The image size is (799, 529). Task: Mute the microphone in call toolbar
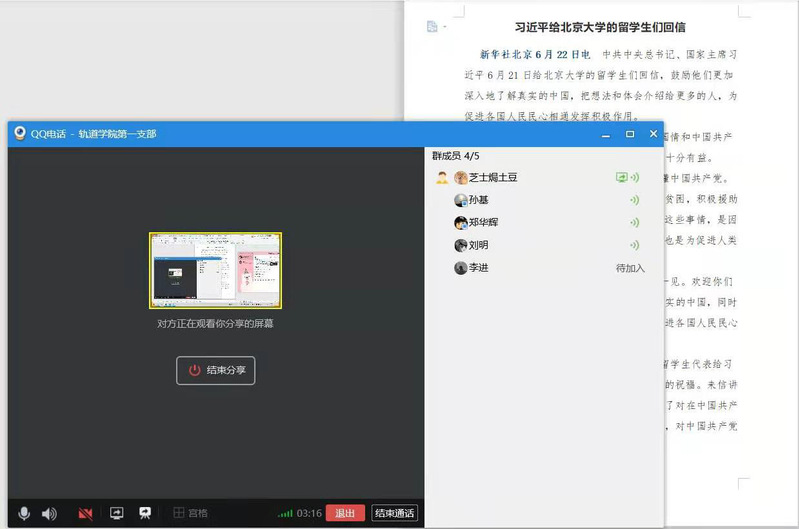(23, 513)
